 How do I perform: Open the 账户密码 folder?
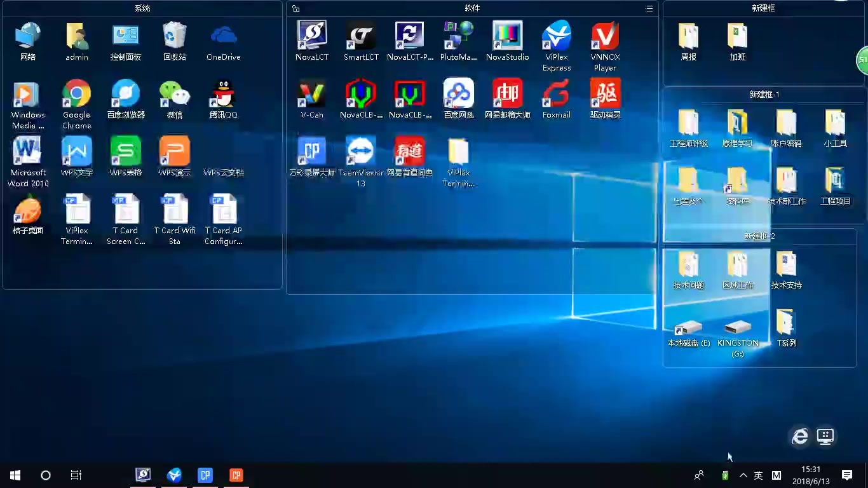786,128
